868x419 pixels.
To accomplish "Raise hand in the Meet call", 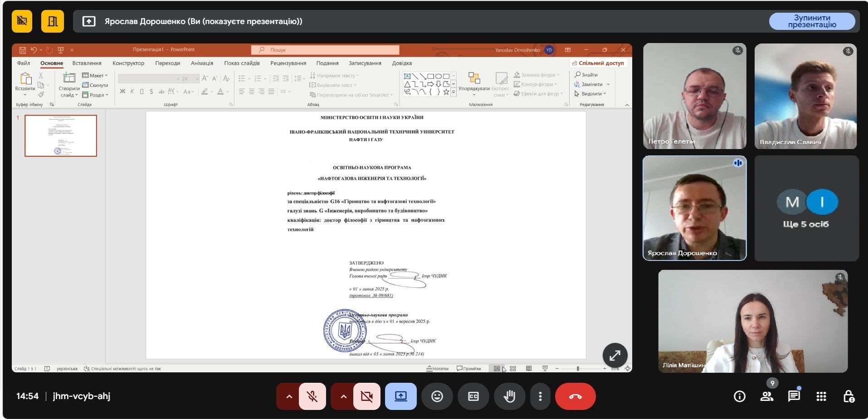I will tap(510, 396).
